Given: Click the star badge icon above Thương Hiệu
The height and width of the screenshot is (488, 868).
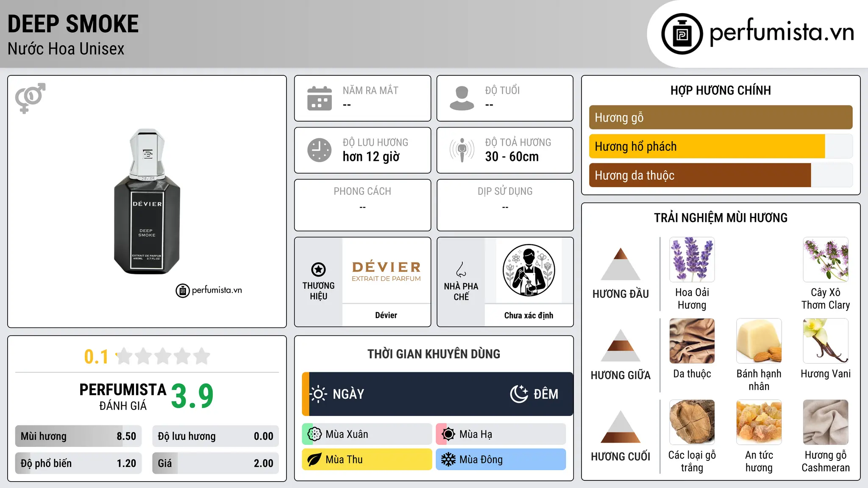Looking at the screenshot, I should click(318, 269).
